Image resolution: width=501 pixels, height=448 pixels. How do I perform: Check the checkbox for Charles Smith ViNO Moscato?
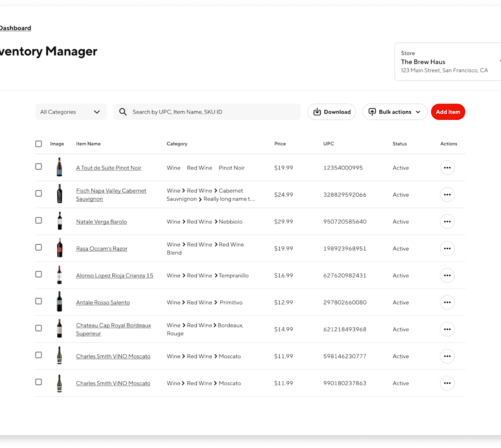click(38, 355)
